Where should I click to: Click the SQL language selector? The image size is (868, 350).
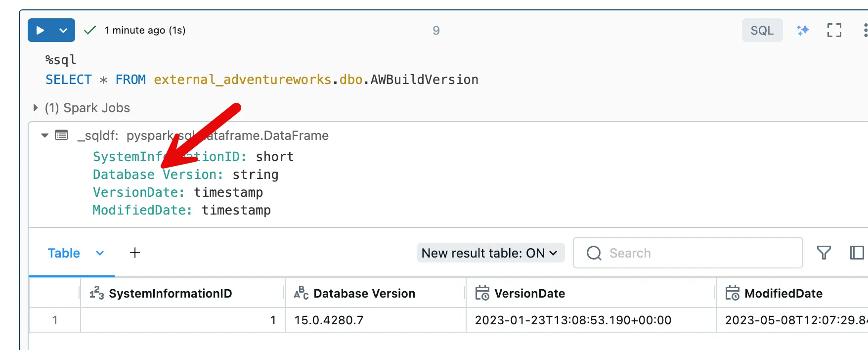(762, 31)
